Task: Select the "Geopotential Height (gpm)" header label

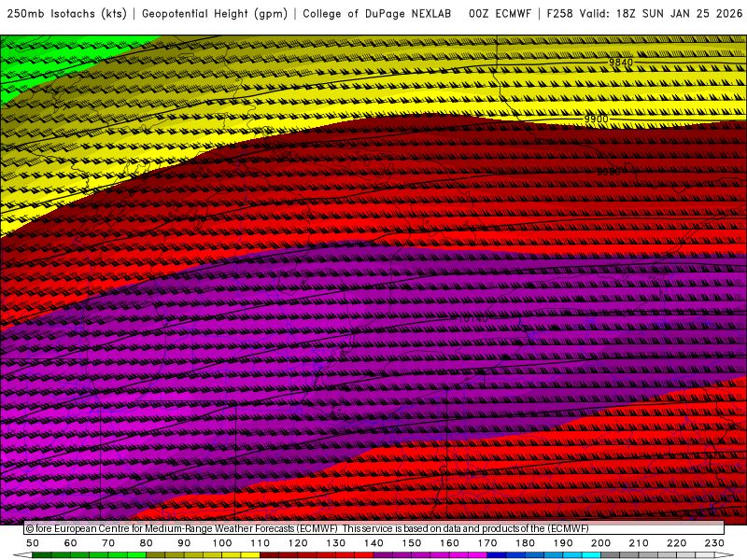Action: (215, 14)
